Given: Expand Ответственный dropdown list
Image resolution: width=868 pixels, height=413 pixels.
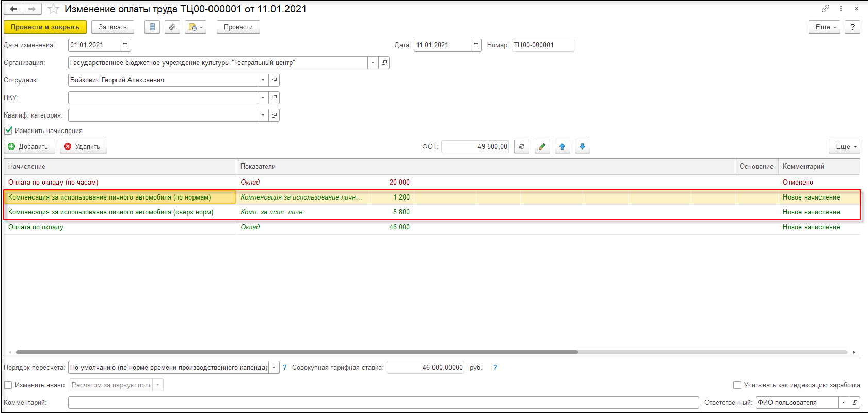Looking at the screenshot, I should click(x=843, y=402).
